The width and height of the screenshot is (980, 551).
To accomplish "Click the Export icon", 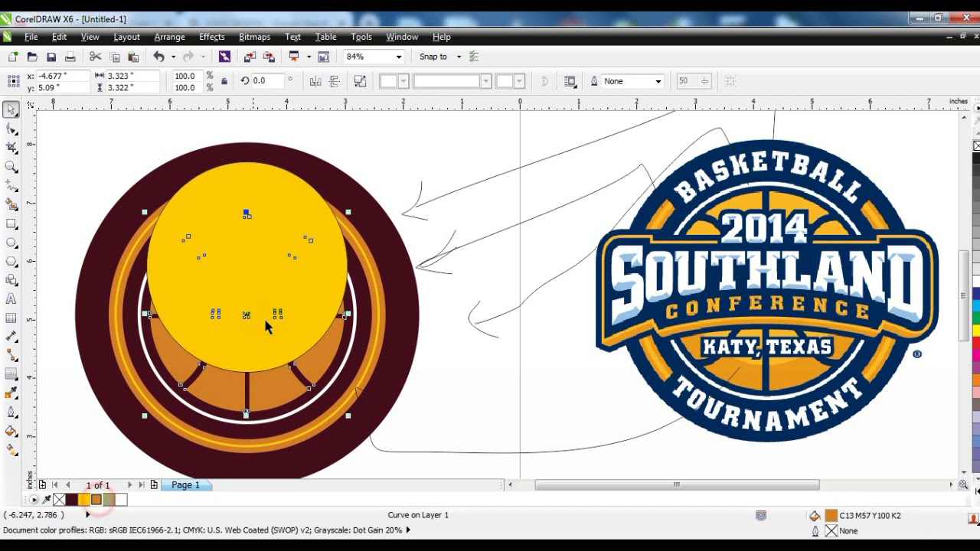I will tap(269, 57).
